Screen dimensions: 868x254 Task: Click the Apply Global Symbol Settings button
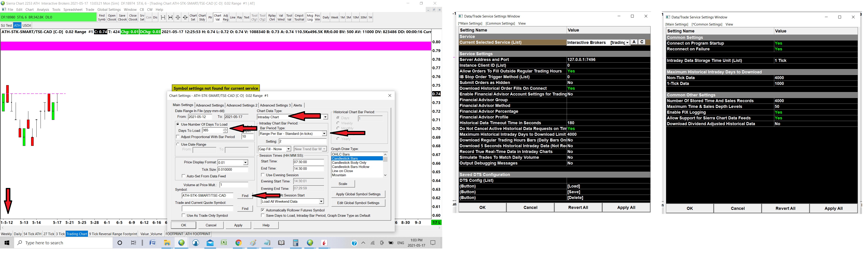pyautogui.click(x=358, y=194)
